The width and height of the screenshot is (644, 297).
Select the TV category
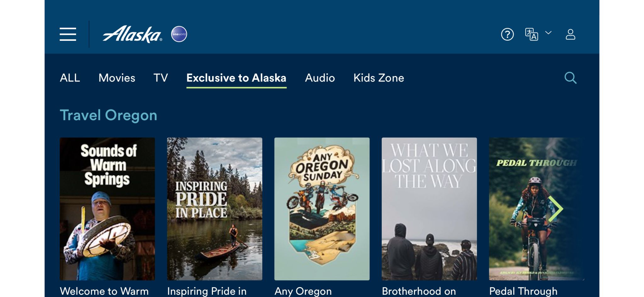[160, 78]
